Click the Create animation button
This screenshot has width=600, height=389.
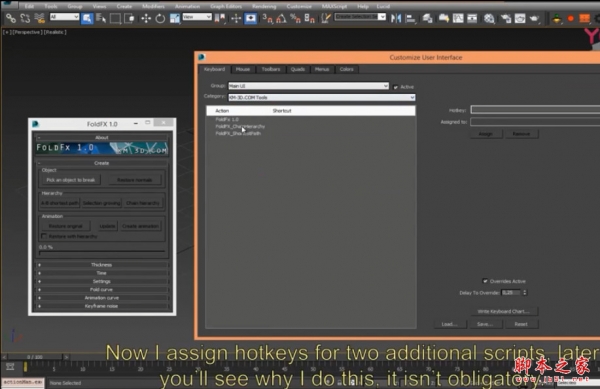140,226
